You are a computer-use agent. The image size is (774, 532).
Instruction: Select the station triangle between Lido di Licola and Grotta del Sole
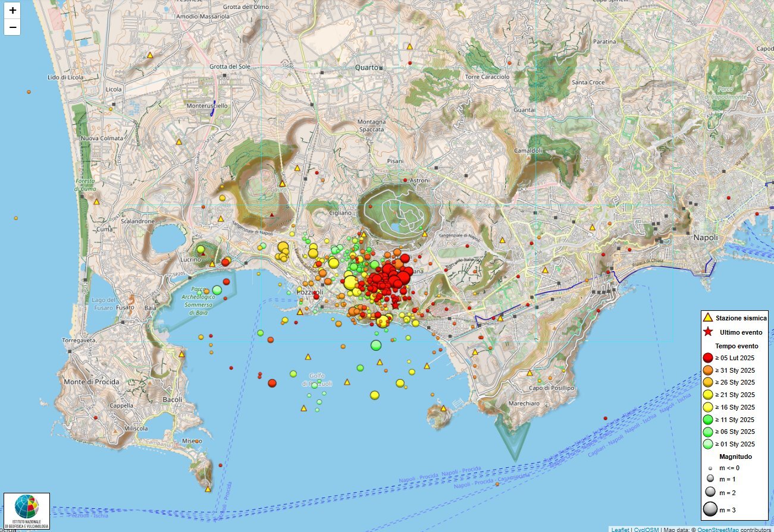click(x=151, y=55)
